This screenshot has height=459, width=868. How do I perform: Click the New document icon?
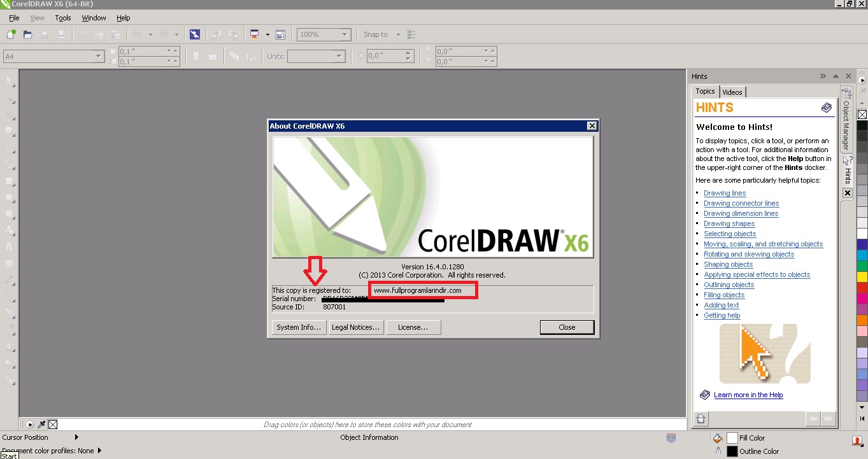11,34
